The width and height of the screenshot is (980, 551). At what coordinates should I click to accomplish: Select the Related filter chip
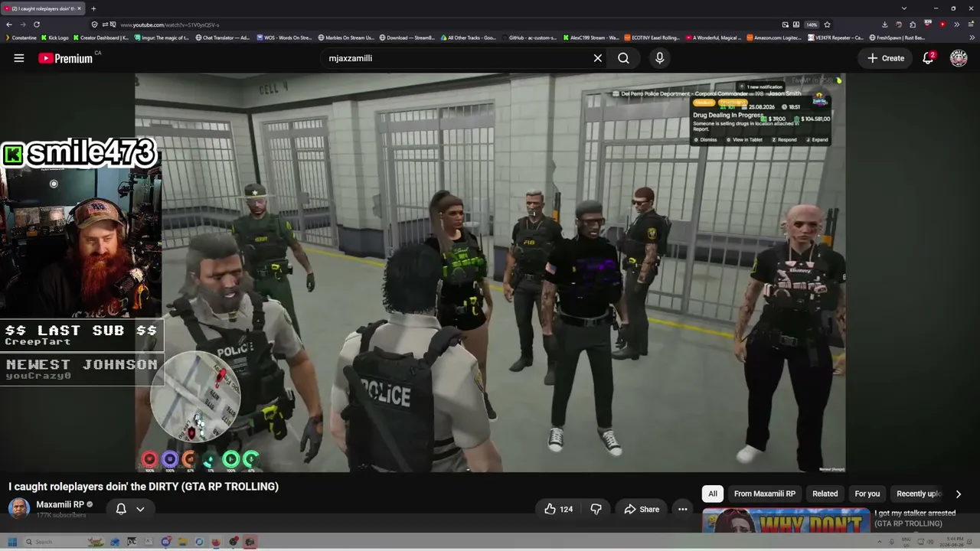point(825,494)
